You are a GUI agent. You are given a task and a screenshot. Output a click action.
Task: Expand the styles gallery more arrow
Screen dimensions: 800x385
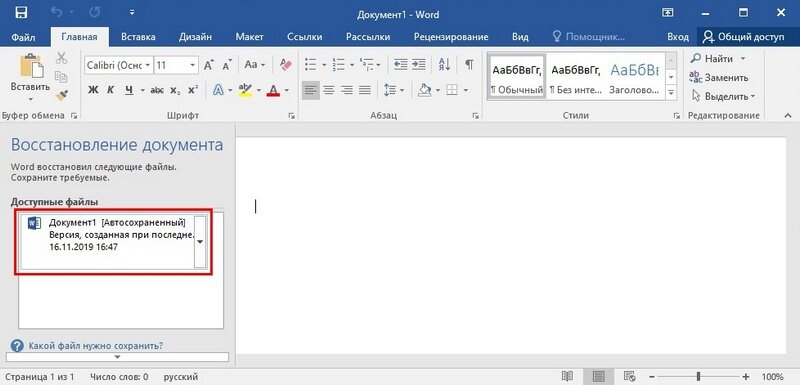pos(671,93)
